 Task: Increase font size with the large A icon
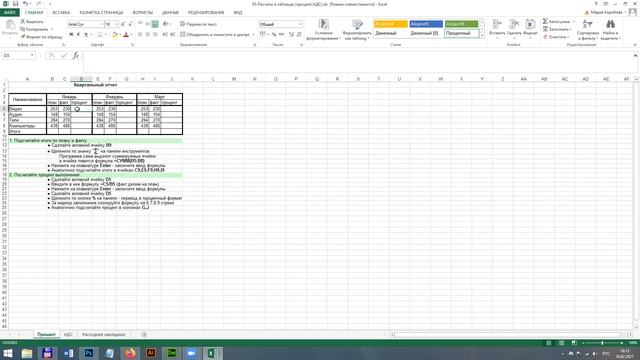coord(123,24)
